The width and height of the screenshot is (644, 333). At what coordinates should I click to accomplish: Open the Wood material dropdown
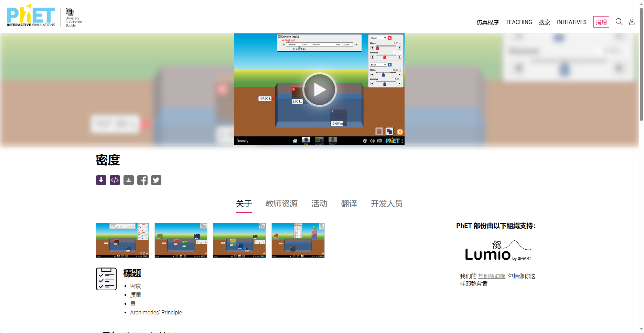point(378,38)
